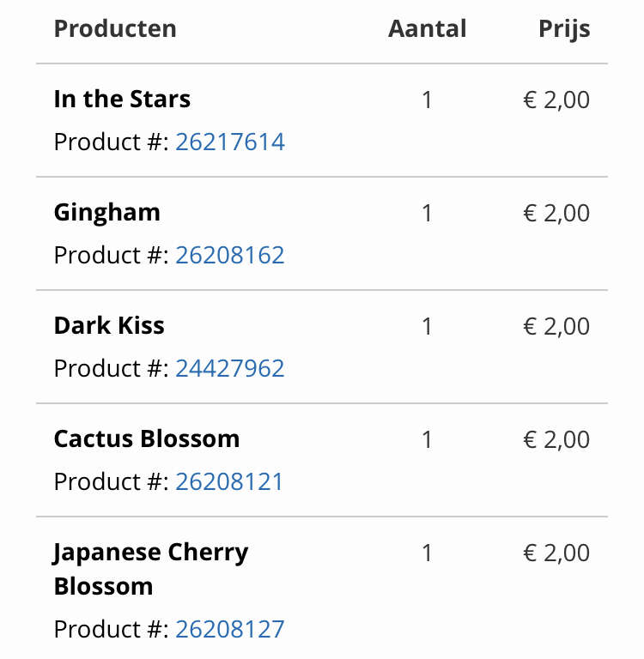Open product link 26217614

[x=230, y=142]
